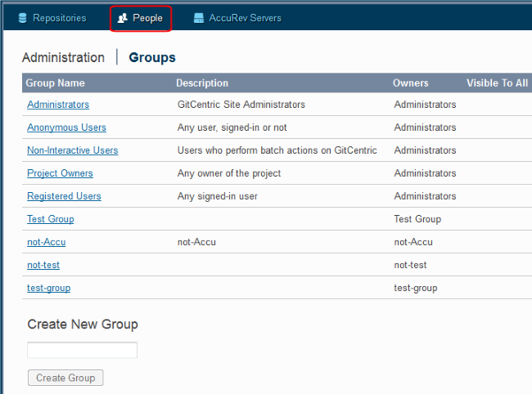Open the Anonymous Users group
The width and height of the screenshot is (532, 394).
66,128
